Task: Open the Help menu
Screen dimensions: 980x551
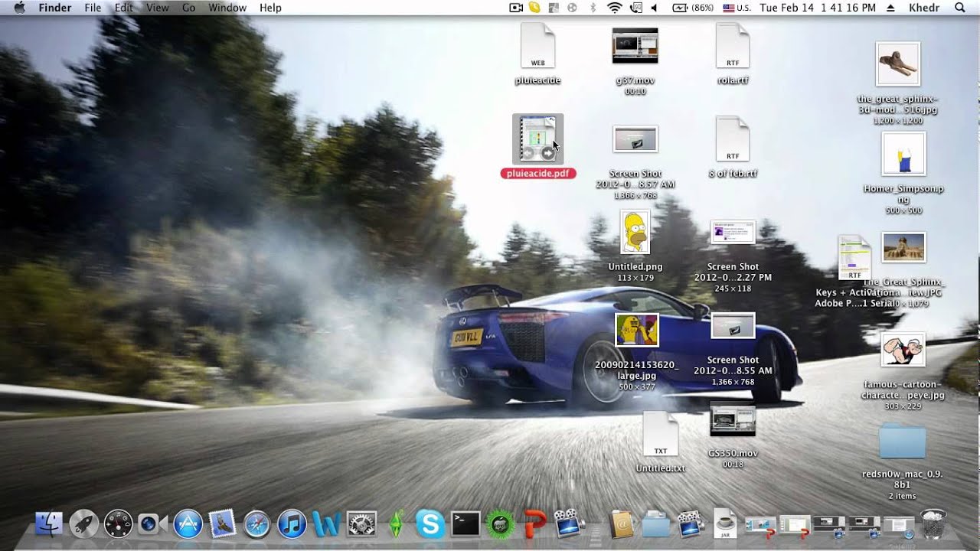Action: tap(270, 8)
